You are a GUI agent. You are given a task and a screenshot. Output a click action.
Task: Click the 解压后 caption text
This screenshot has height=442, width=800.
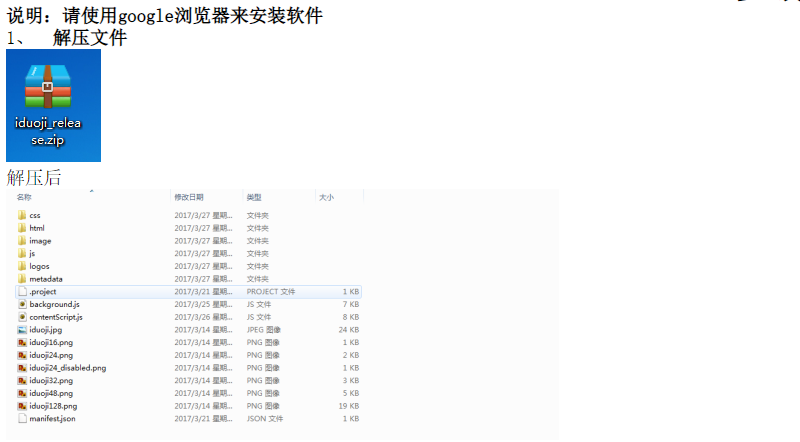[x=34, y=178]
